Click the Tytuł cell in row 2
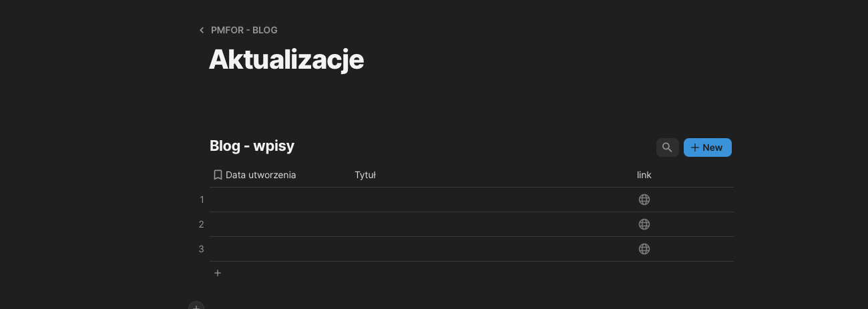Image resolution: width=868 pixels, height=309 pixels. pos(491,224)
